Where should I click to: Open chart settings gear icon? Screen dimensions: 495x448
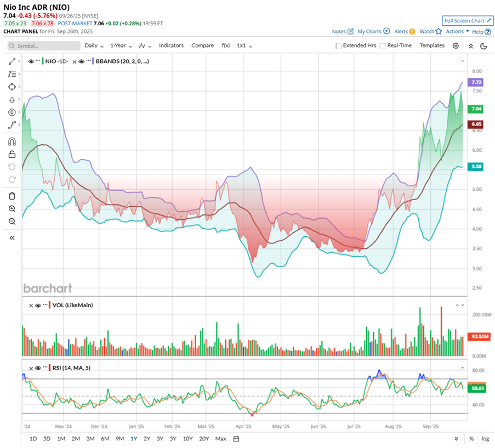coord(456,46)
